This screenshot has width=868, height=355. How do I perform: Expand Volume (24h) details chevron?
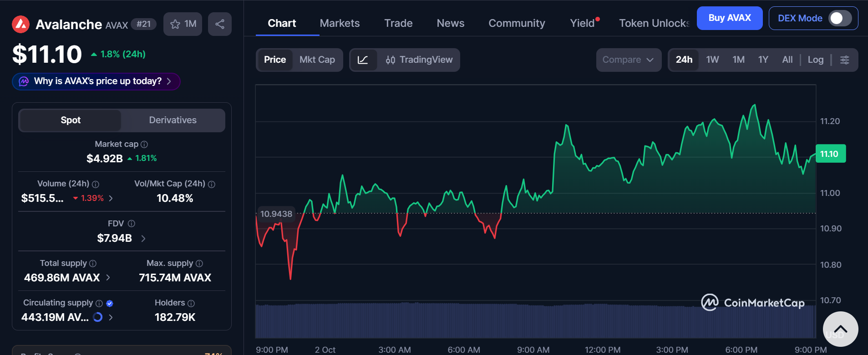111,198
